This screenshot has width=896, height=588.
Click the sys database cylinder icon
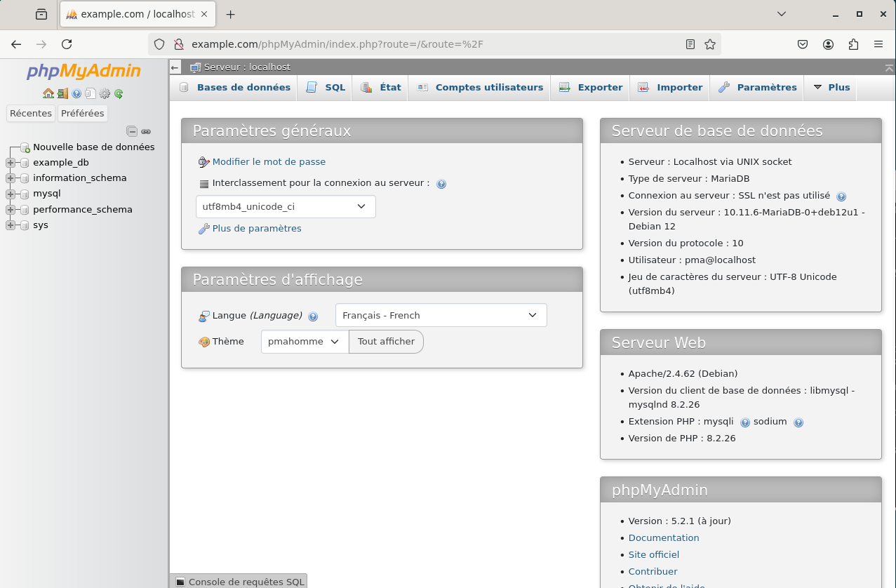25,225
